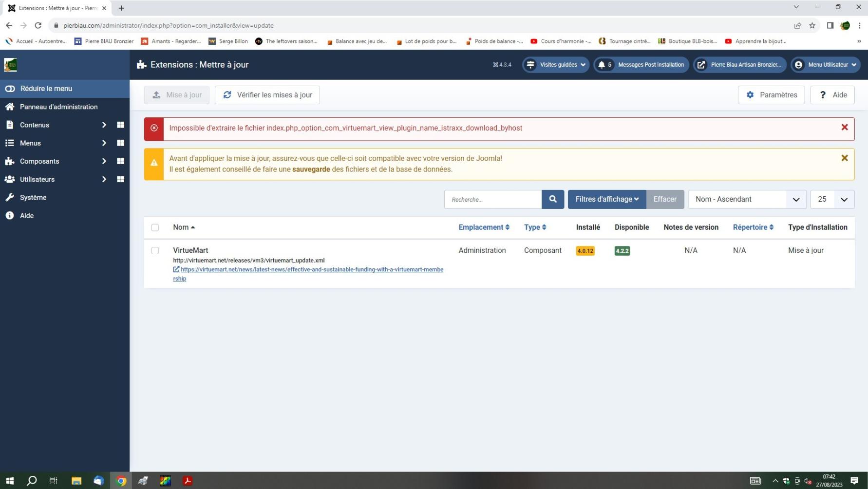
Task: Click the Joomla 4.3.4 version badge
Action: click(502, 65)
